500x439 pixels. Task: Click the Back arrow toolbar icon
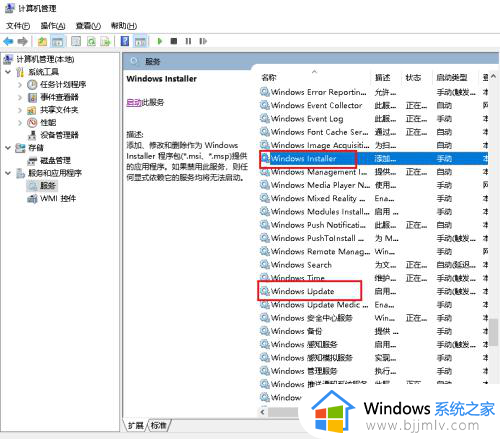[x=8, y=41]
